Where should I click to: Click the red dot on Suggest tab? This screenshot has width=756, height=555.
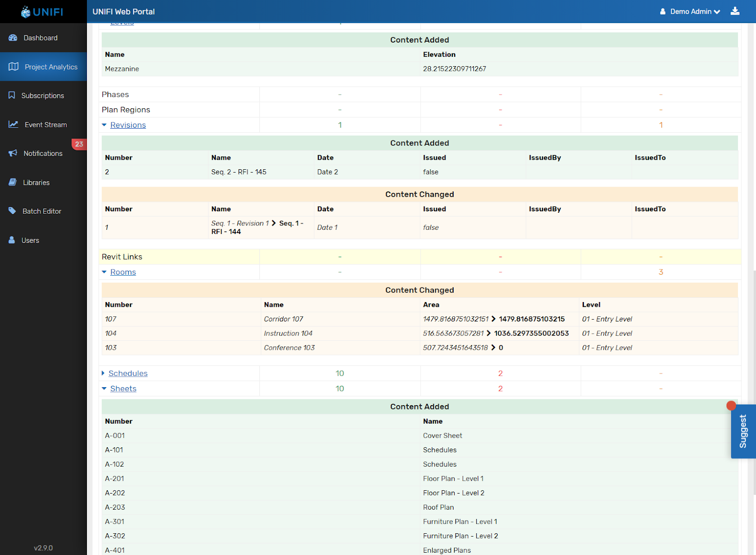[731, 406]
